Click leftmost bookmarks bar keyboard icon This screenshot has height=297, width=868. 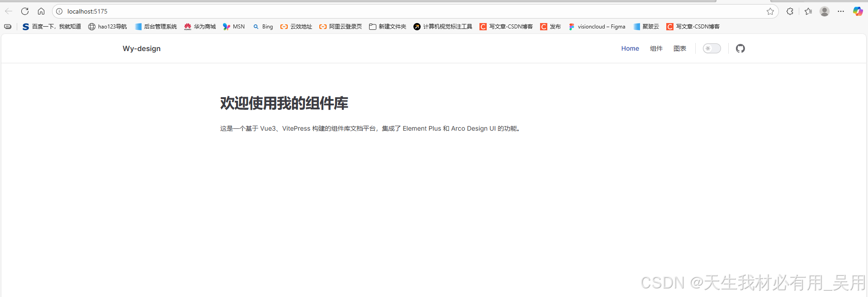pos(8,27)
